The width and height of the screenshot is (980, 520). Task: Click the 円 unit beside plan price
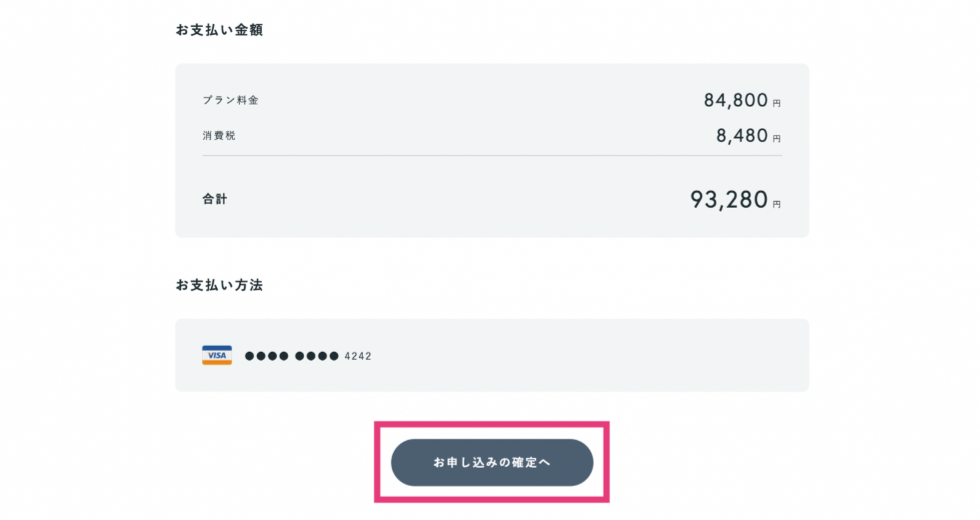777,104
